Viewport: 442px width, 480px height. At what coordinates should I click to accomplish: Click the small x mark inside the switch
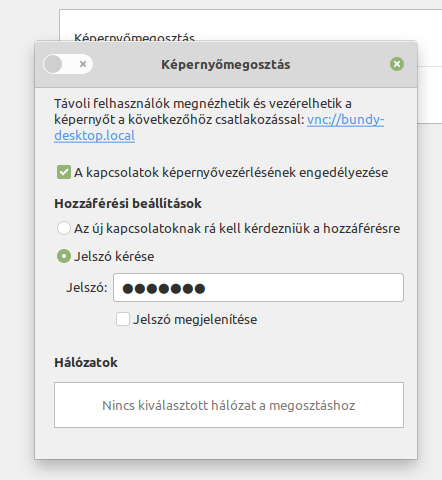(x=83, y=64)
